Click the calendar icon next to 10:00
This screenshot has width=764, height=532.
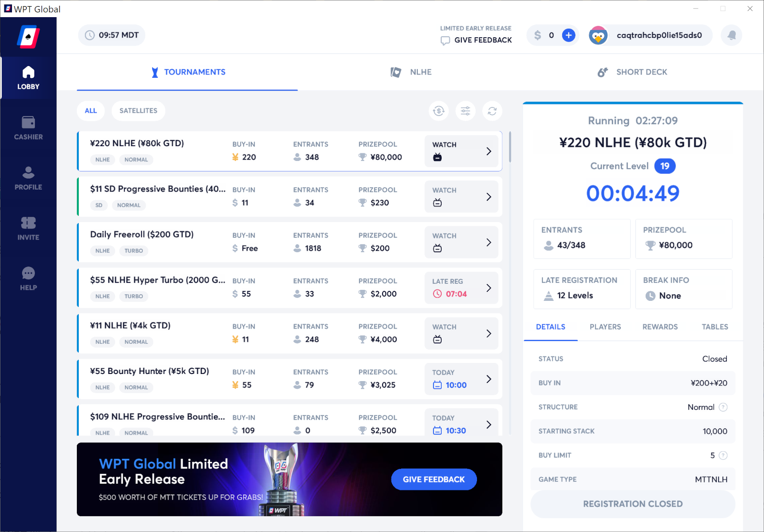point(437,385)
